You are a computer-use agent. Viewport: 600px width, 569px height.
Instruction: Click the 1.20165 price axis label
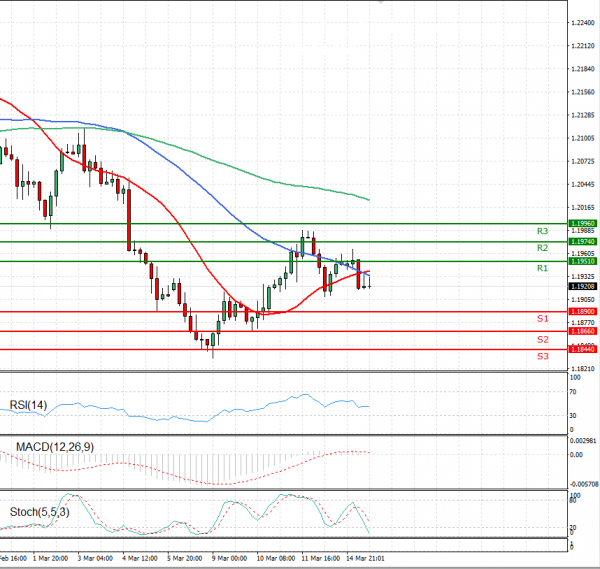(583, 207)
